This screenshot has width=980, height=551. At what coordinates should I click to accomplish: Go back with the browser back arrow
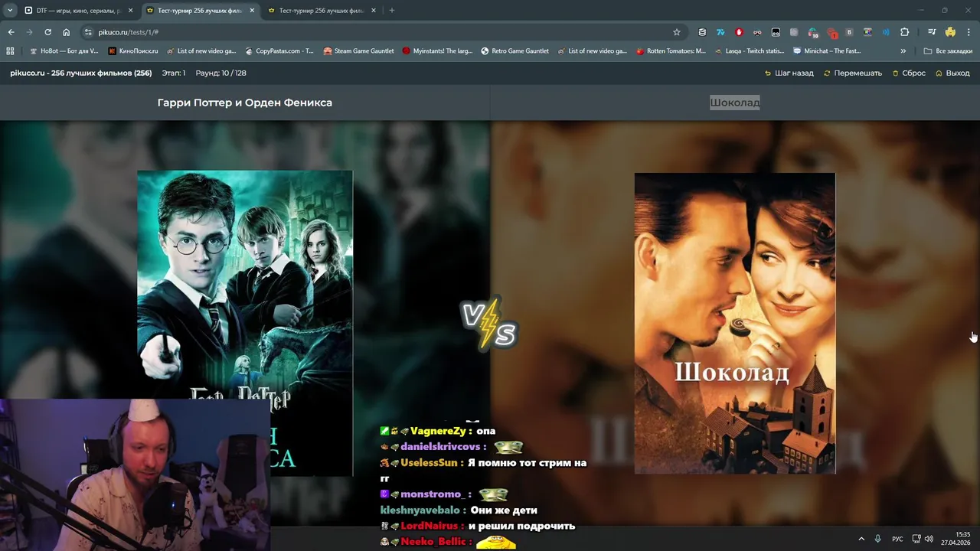pyautogui.click(x=11, y=32)
